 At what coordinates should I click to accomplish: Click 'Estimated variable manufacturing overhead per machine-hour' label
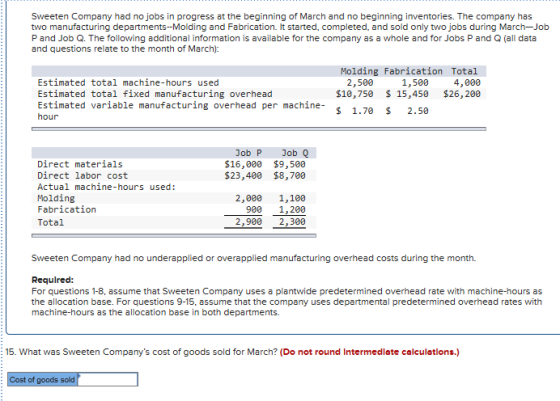[181, 111]
